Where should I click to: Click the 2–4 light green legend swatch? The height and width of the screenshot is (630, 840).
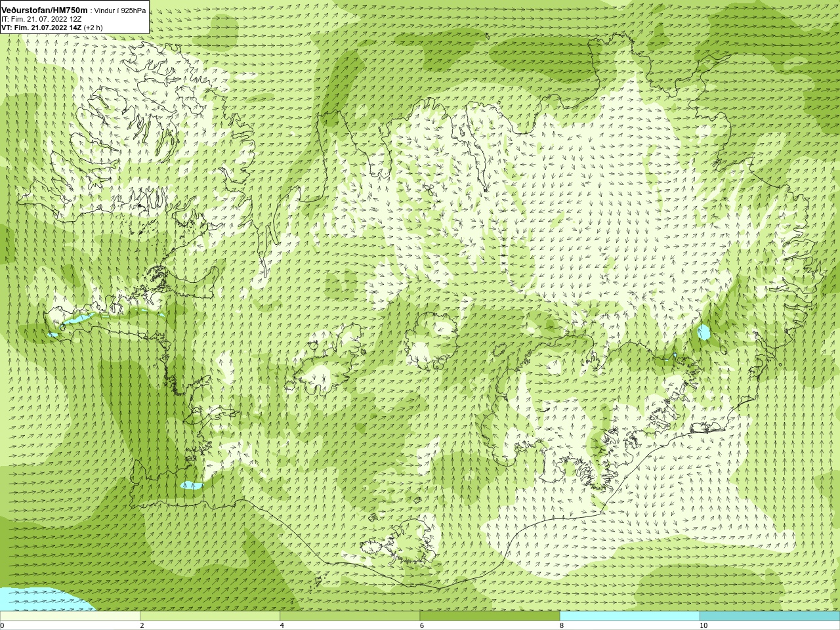pos(210,616)
